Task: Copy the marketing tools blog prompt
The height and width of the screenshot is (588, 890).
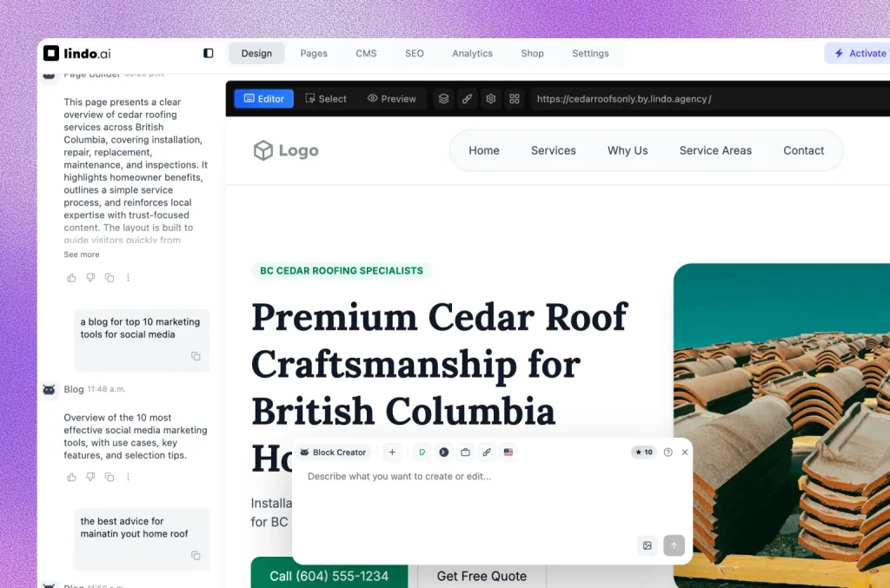Action: [x=196, y=356]
